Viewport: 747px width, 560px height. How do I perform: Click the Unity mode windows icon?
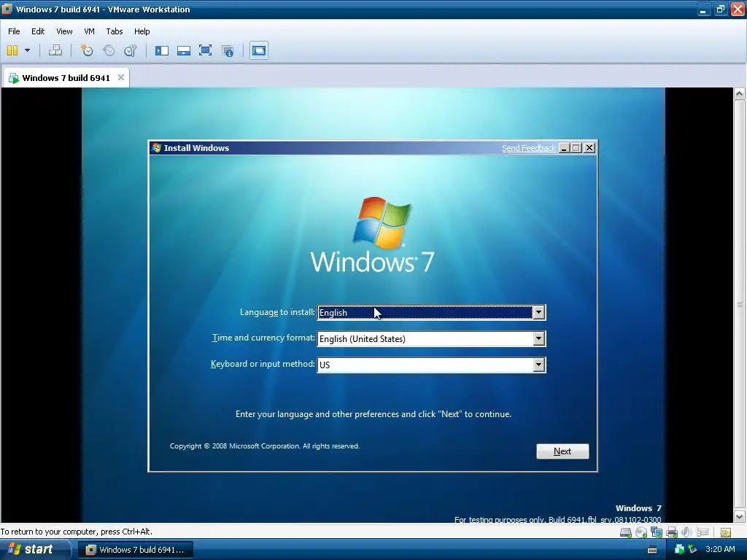(228, 50)
